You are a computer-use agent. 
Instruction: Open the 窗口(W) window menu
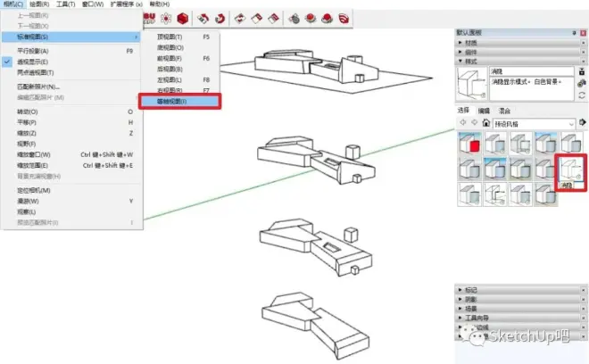tap(93, 4)
